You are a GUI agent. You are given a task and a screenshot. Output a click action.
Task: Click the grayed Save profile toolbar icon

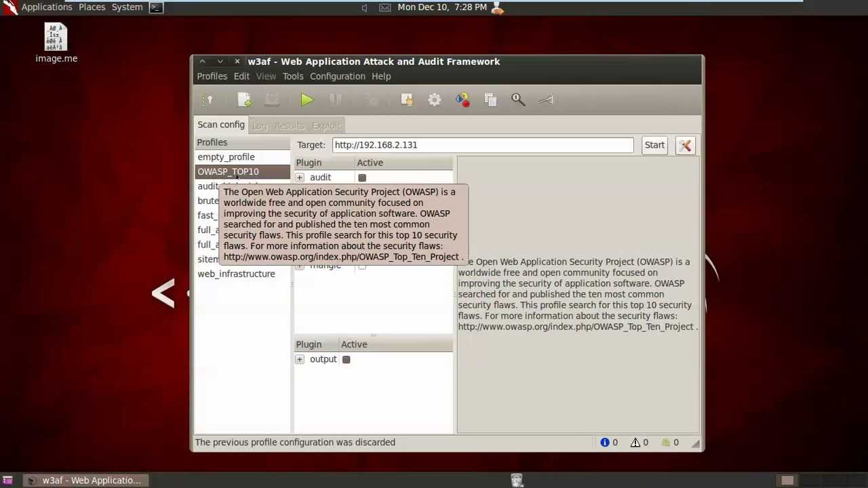[271, 100]
